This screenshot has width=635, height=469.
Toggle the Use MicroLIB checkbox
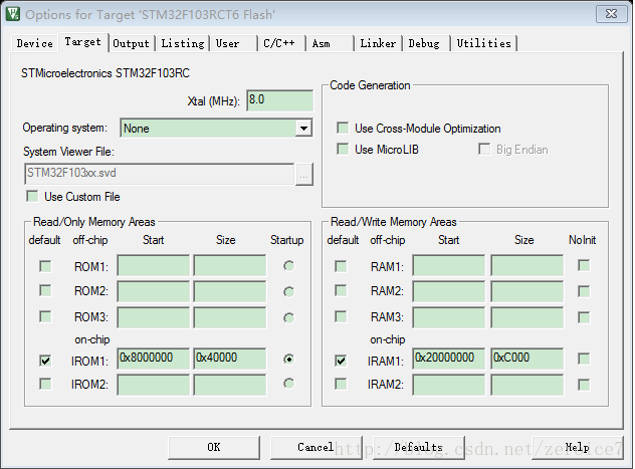pos(343,149)
